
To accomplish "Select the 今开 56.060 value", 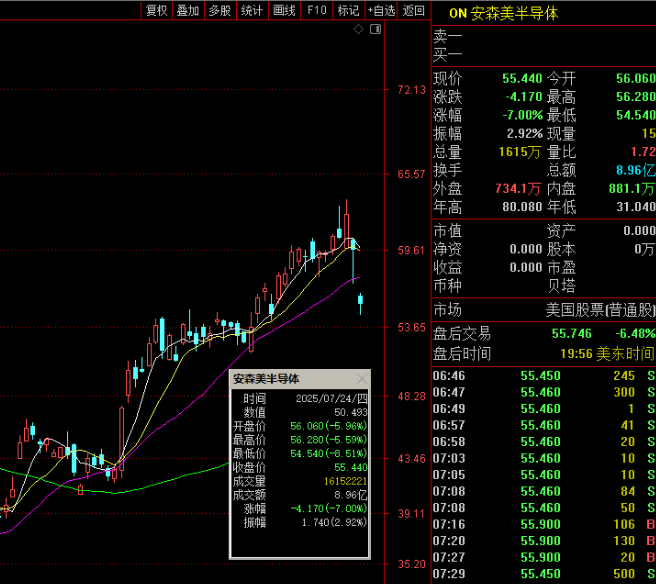I will [x=636, y=78].
